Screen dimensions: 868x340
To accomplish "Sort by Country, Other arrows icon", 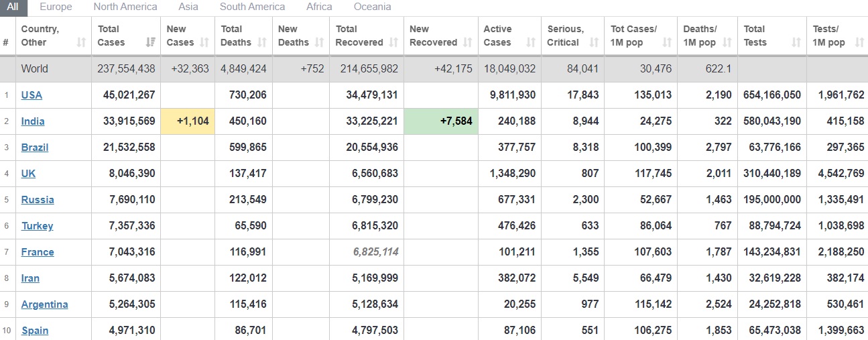I will click(81, 43).
